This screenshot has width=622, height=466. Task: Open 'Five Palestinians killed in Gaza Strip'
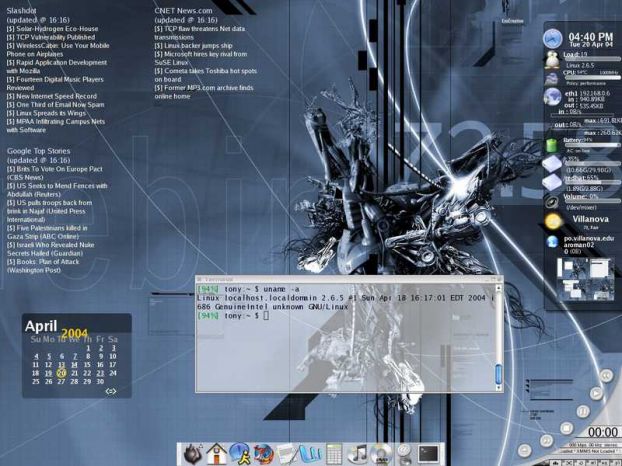point(47,232)
